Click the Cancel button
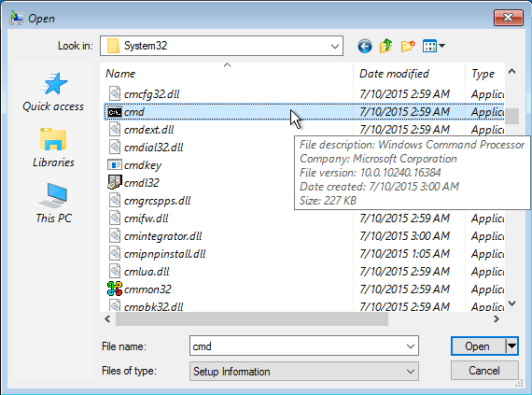The height and width of the screenshot is (395, 532). (x=484, y=370)
